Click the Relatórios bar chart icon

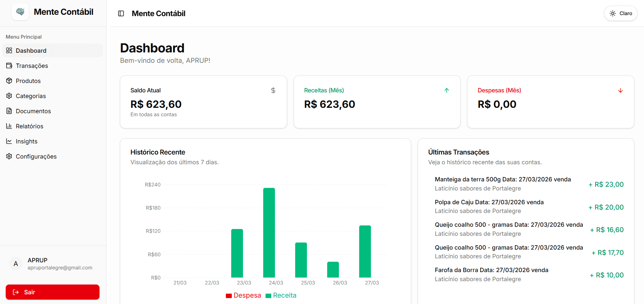(9, 126)
